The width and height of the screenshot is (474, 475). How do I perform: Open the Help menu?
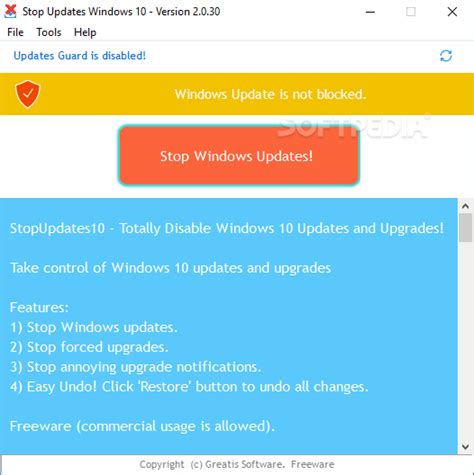pyautogui.click(x=85, y=32)
